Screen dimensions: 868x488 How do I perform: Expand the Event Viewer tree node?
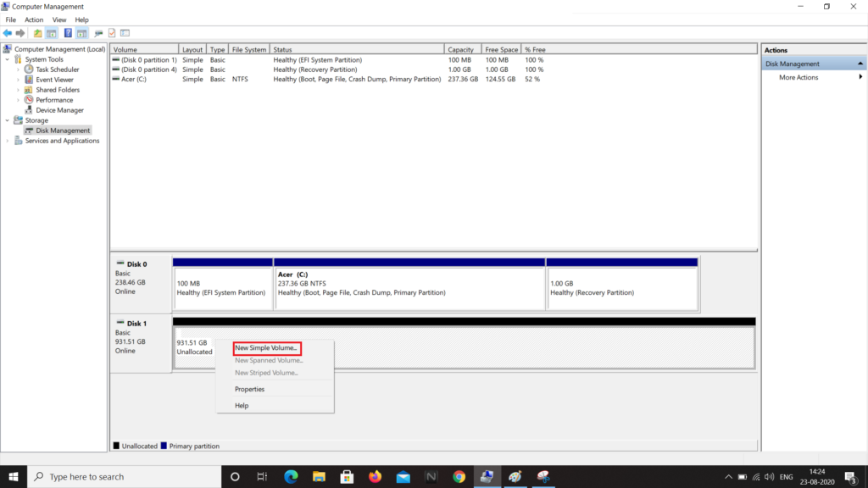pyautogui.click(x=18, y=80)
